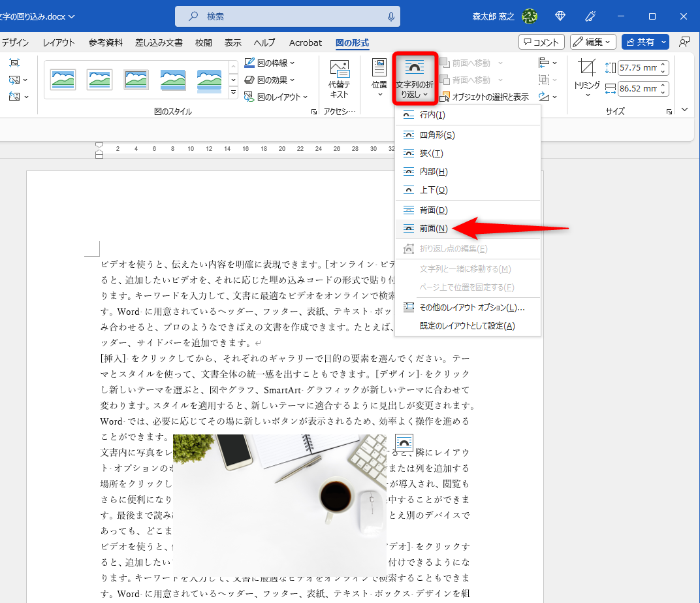Screen dimensions: 700x603
Task: Select 四角形 text wrapping mode
Action: 438,135
